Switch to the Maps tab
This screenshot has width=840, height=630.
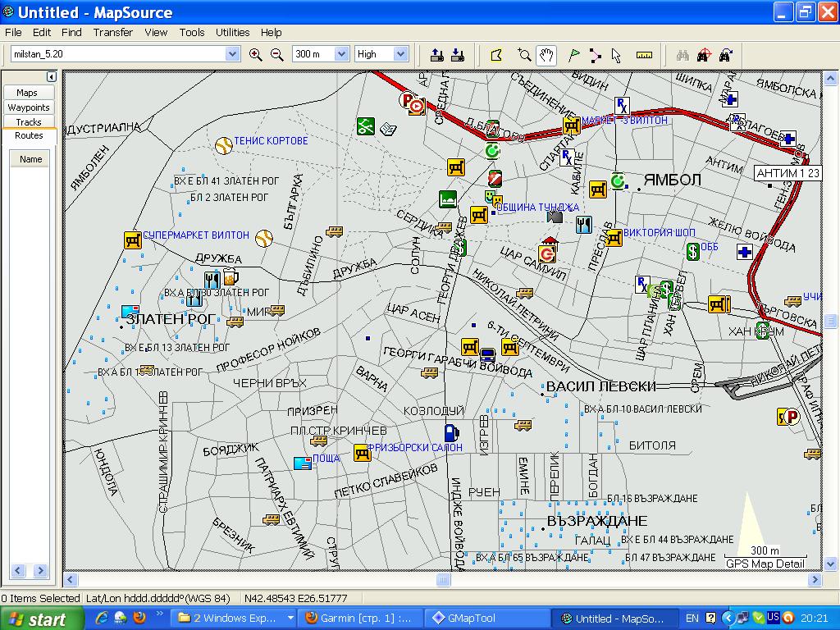coord(27,93)
